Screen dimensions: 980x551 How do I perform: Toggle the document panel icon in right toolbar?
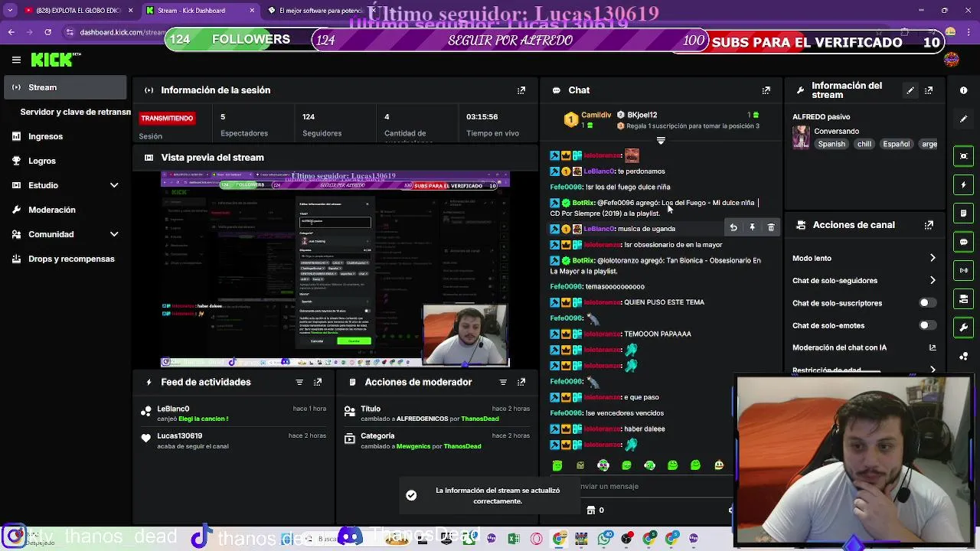click(x=964, y=213)
